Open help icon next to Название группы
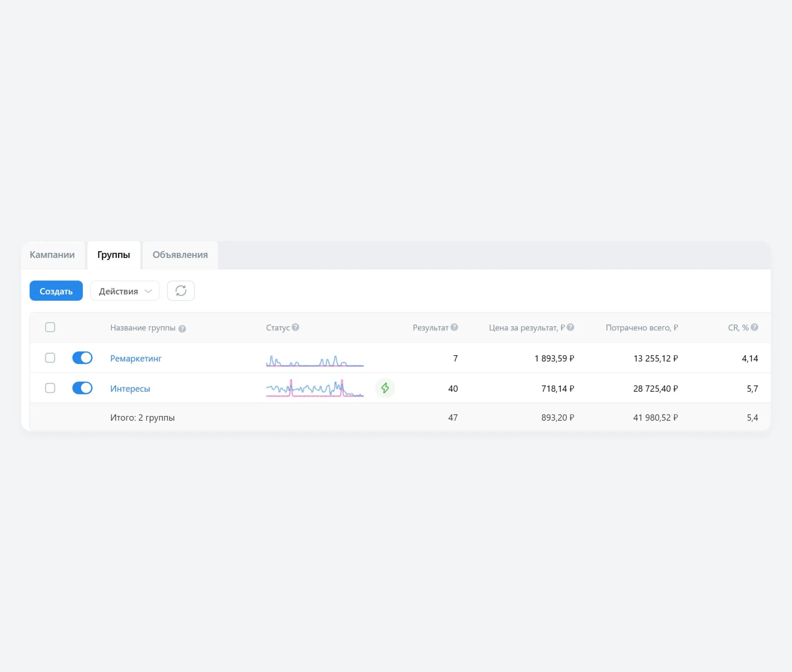This screenshot has height=672, width=792. (182, 328)
